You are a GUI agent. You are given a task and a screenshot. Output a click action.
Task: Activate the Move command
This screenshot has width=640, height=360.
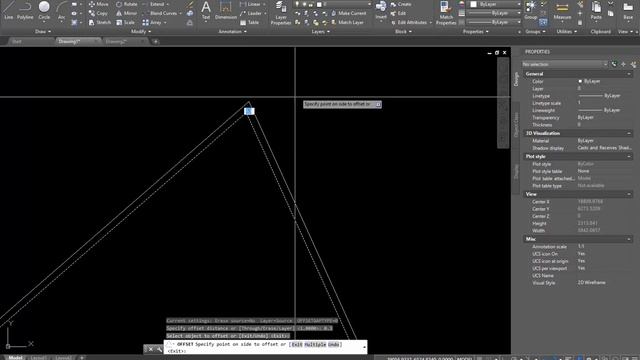point(99,4)
